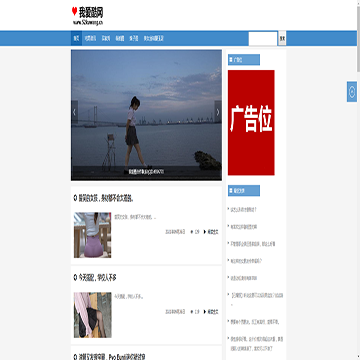Open the last navigation bar item
The width and height of the screenshot is (360, 360).
pyautogui.click(x=154, y=38)
